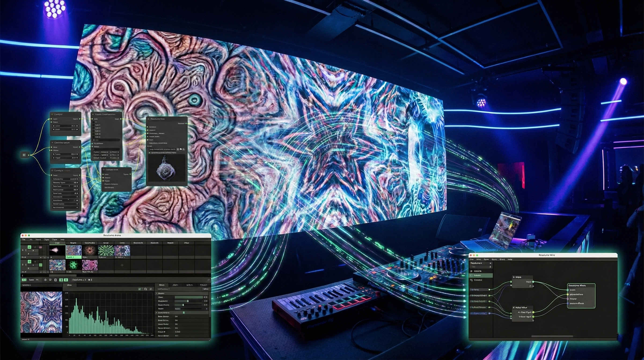Adjust the second parameter slider in Arena panel
Screen dimensions: 644x360
pyautogui.click(x=188, y=301)
